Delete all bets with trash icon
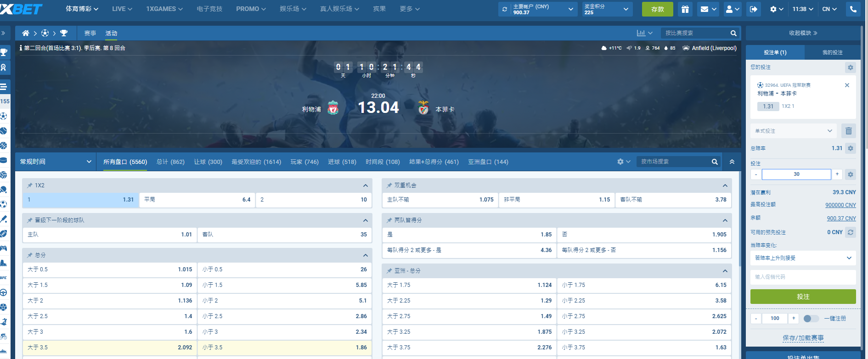This screenshot has height=359, width=868. tap(848, 131)
